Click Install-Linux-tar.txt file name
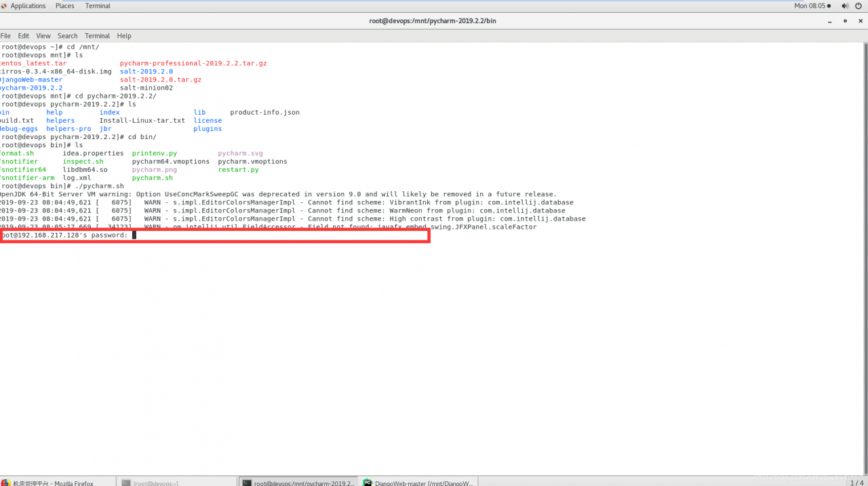Screen dimensions: 868x486 (142, 120)
